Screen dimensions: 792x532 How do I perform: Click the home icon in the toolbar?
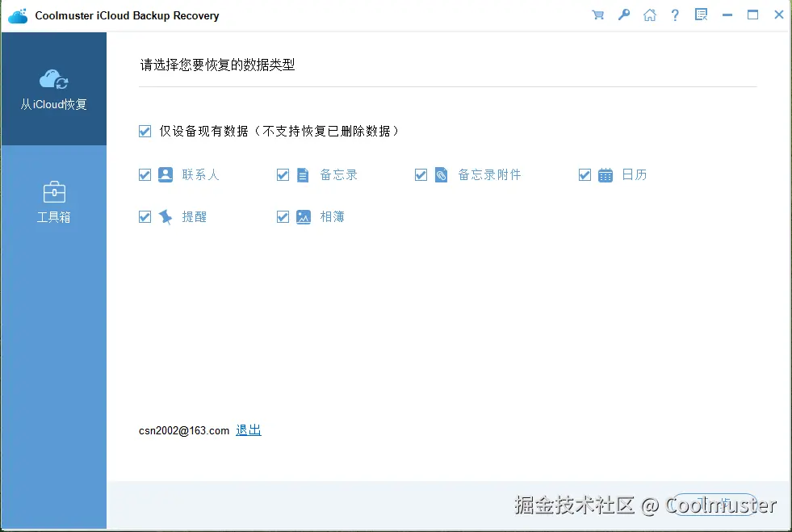click(650, 15)
